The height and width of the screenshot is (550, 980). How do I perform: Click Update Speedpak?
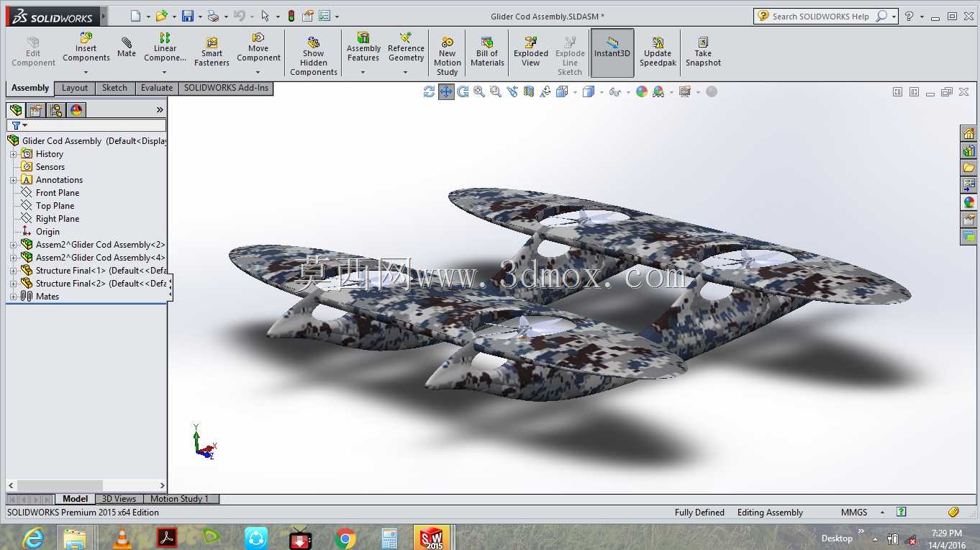coord(658,52)
